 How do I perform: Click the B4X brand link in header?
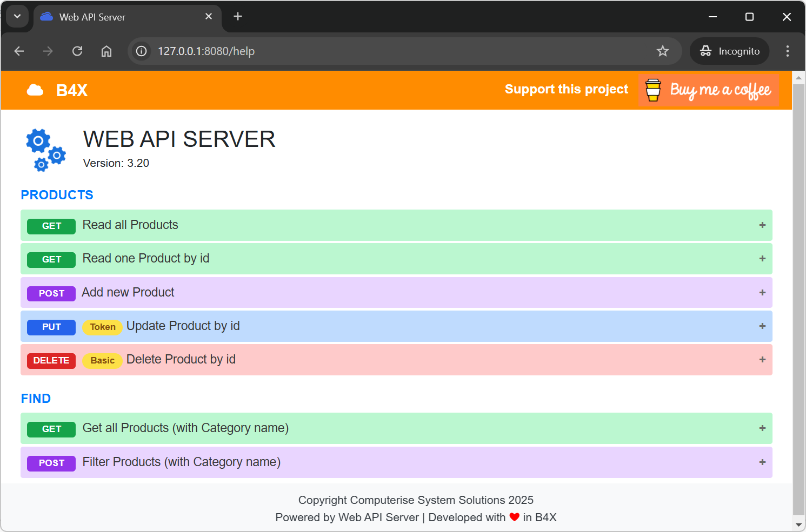click(71, 90)
